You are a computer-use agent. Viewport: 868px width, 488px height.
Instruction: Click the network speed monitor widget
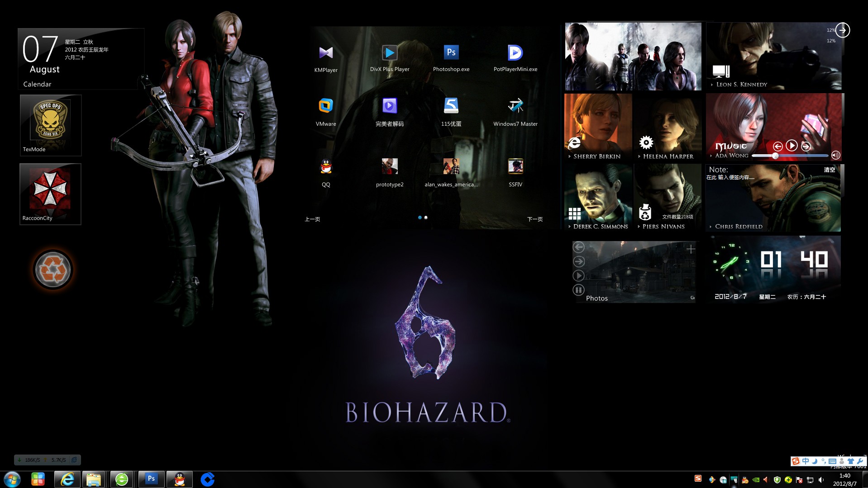tap(48, 460)
